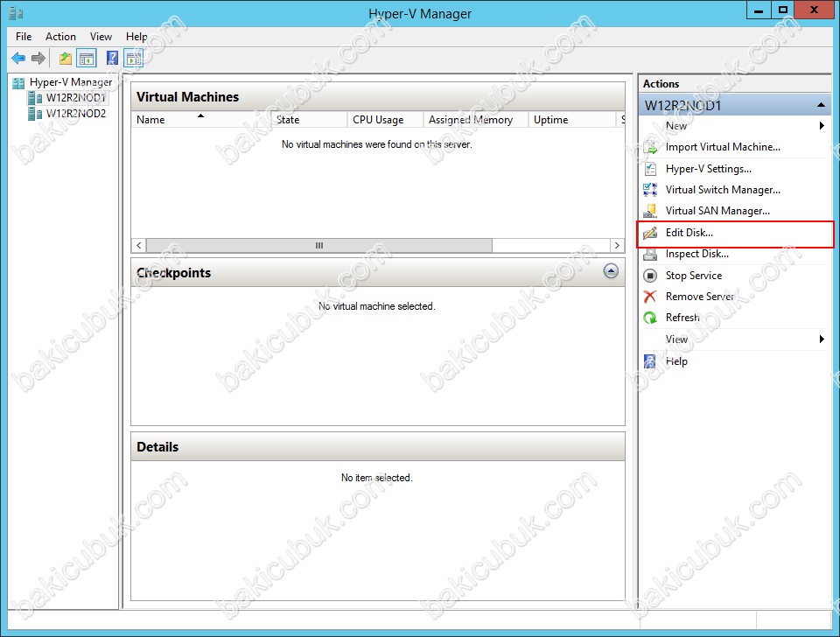Toggle the Show/Hide Console Tree icon
This screenshot has height=637, width=840.
pos(87,58)
